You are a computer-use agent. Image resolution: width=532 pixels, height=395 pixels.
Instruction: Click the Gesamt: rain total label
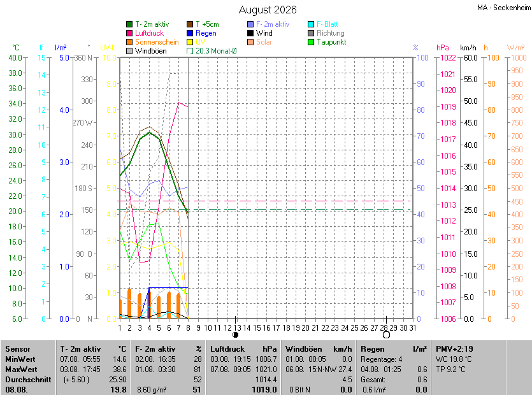click(x=373, y=379)
